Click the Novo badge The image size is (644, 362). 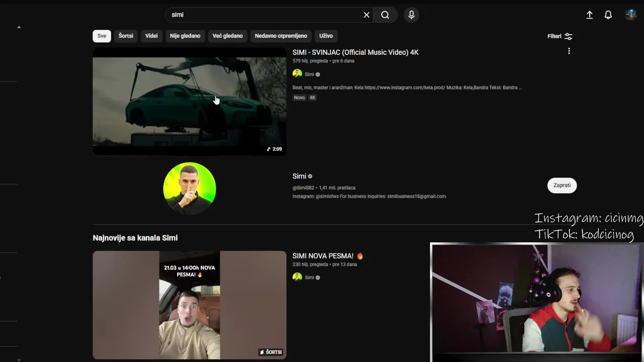click(299, 98)
